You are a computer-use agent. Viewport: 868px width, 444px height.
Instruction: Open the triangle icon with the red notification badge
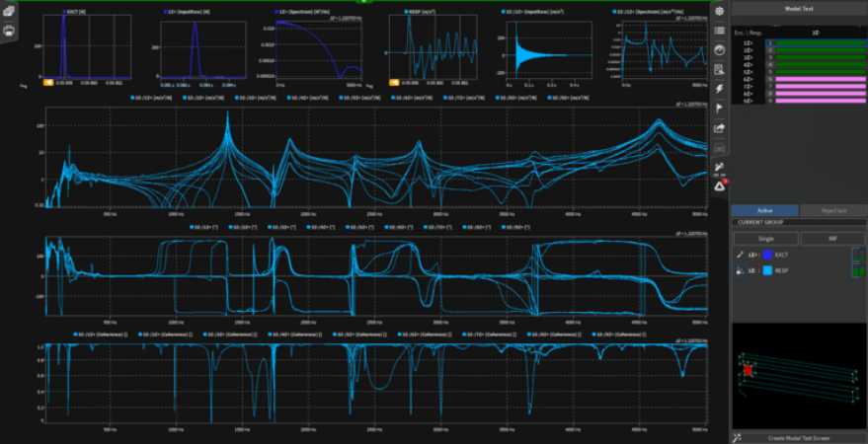pyautogui.click(x=719, y=185)
